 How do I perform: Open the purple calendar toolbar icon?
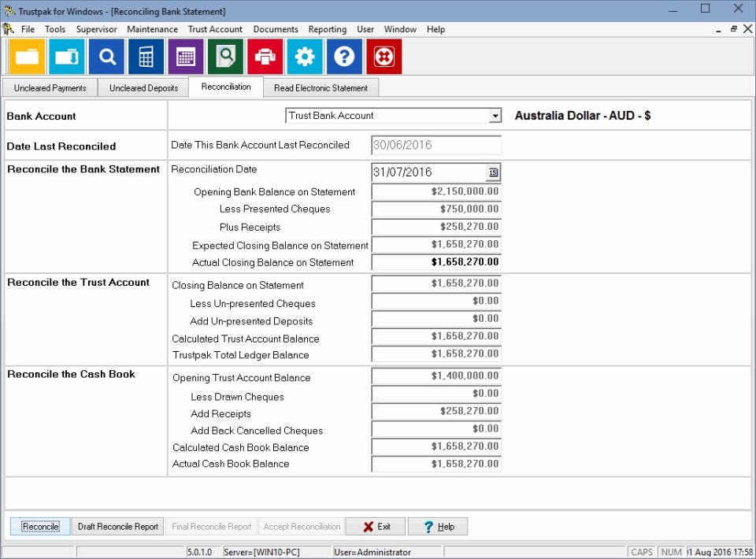(186, 57)
